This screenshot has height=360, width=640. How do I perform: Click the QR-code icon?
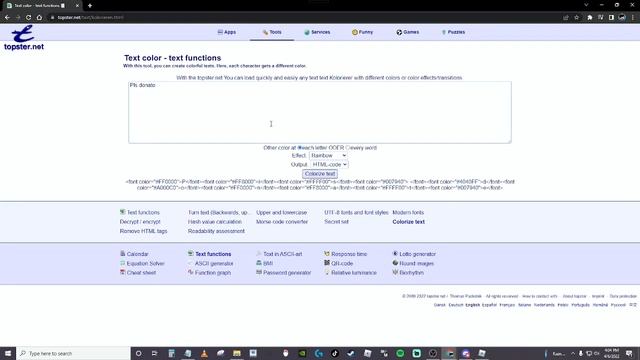327,263
